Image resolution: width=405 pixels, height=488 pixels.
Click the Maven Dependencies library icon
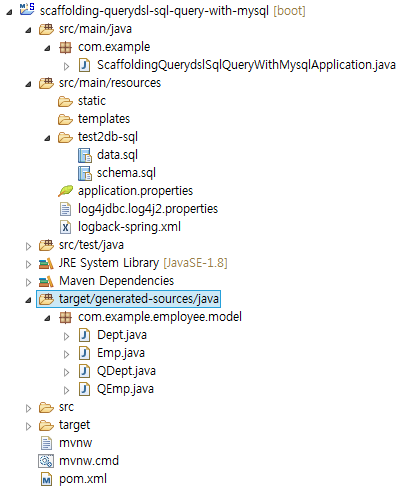click(46, 281)
